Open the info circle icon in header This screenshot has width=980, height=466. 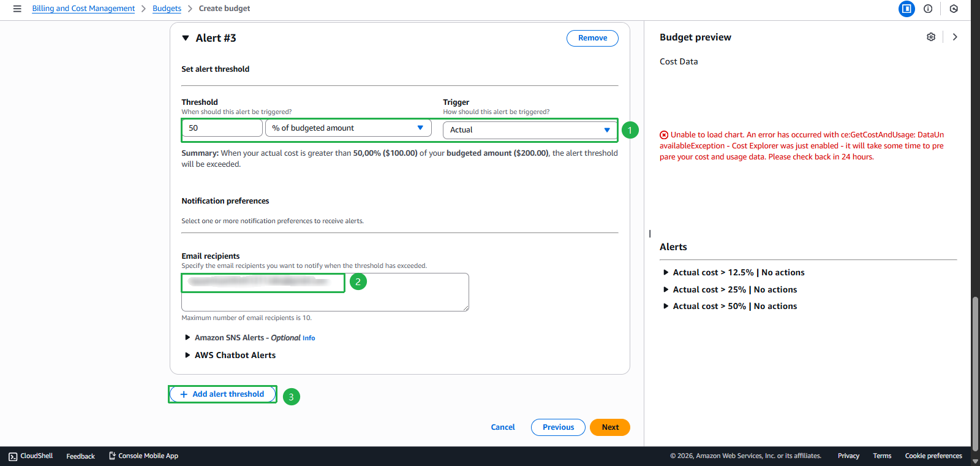[928, 9]
